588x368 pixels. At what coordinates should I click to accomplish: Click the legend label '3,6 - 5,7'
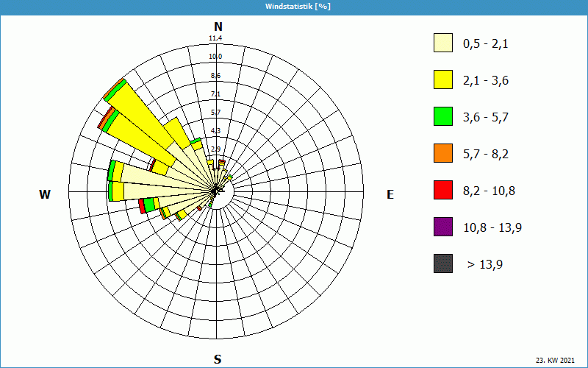486,118
